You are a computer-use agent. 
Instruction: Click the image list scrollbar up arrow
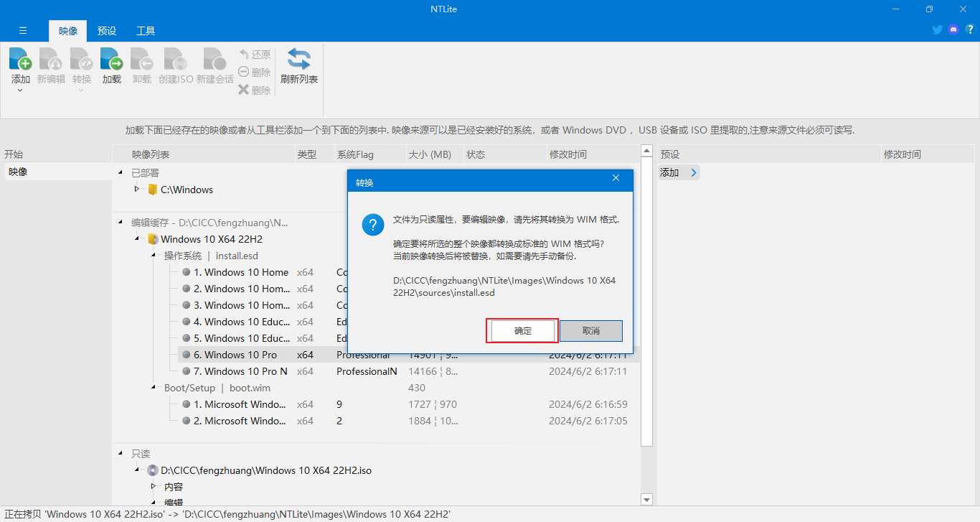click(646, 152)
